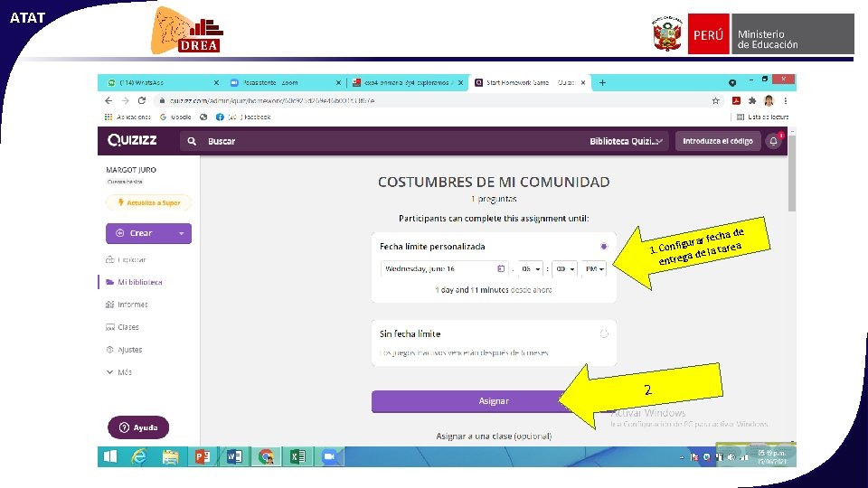Select Sin fecha limite radio button
The image size is (868, 488).
point(604,334)
